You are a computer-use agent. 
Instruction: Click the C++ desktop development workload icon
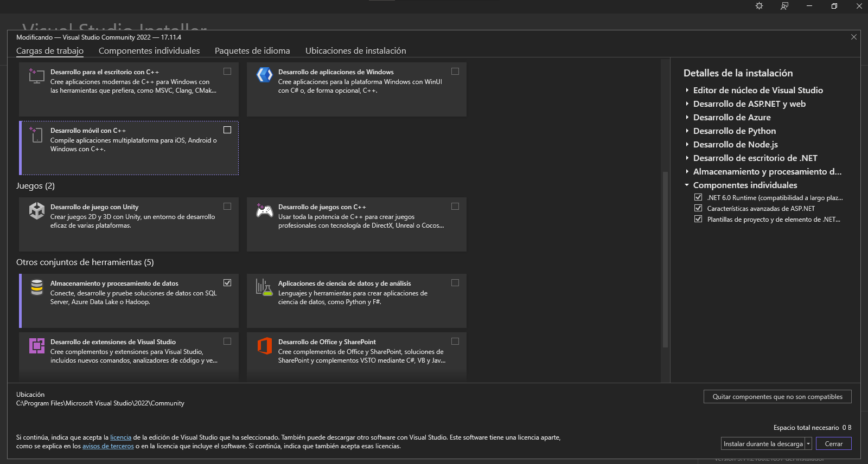(x=36, y=75)
